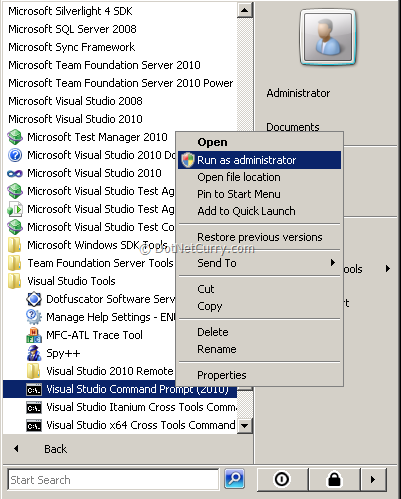401x499 pixels.
Task: Click the magnifier search button
Action: pyautogui.click(x=235, y=479)
